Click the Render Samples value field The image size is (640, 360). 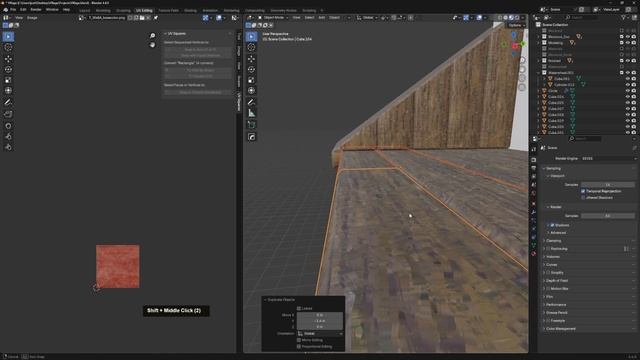(608, 216)
